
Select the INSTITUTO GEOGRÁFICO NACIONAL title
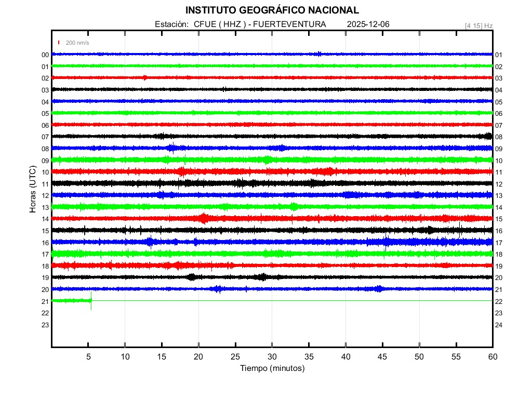click(x=272, y=10)
